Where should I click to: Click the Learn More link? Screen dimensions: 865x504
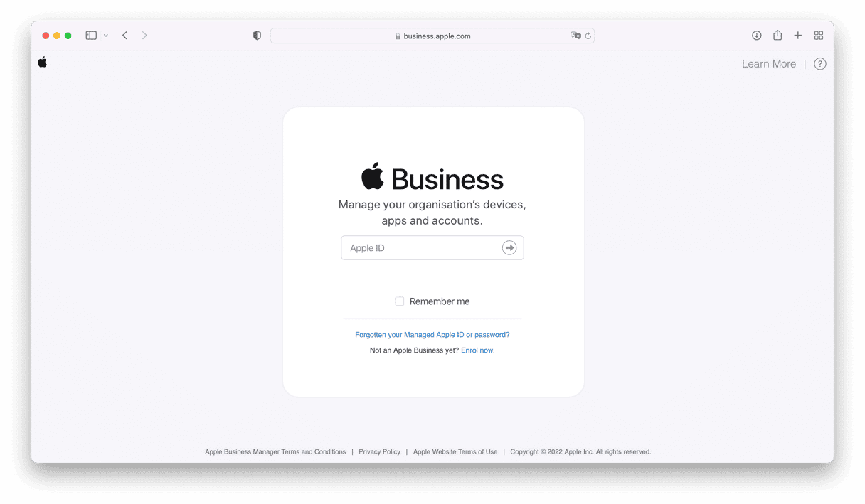click(x=769, y=64)
